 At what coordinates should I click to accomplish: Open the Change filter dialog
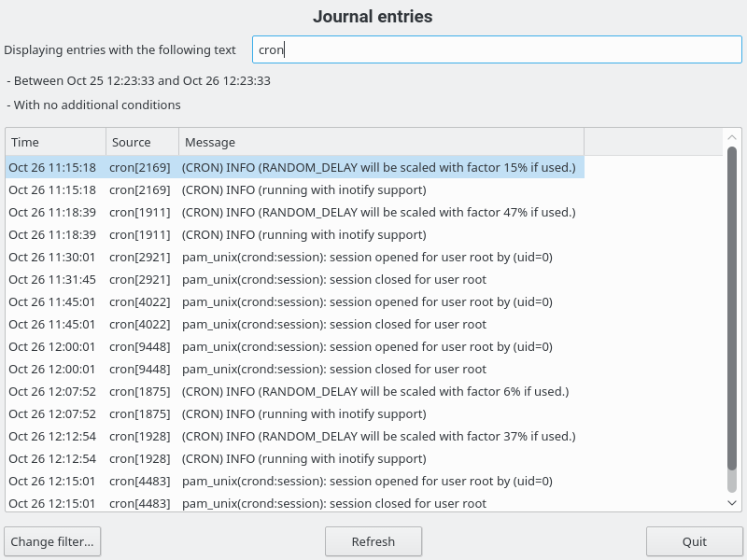point(52,541)
